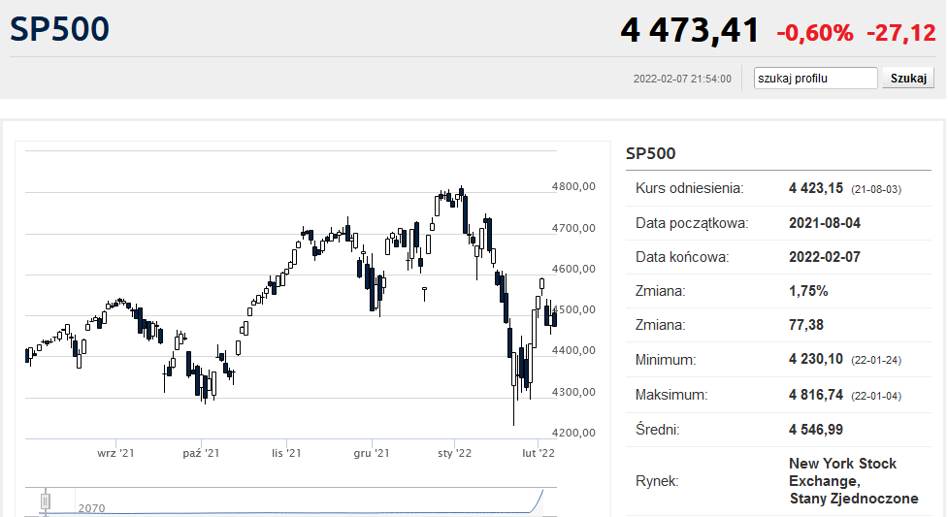Viewport: 948px width, 517px height.
Task: Click the 'Kurs odniesienia' value 4 423,15
Action: 816,187
